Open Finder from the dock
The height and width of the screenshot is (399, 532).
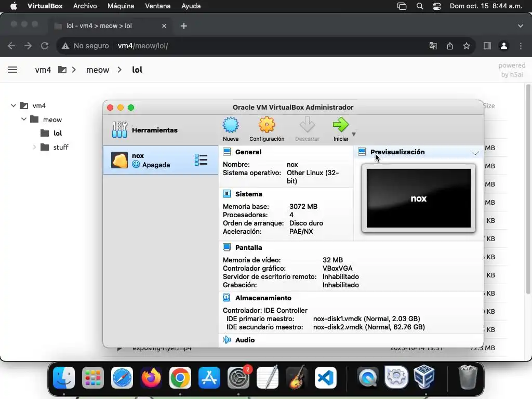click(64, 377)
